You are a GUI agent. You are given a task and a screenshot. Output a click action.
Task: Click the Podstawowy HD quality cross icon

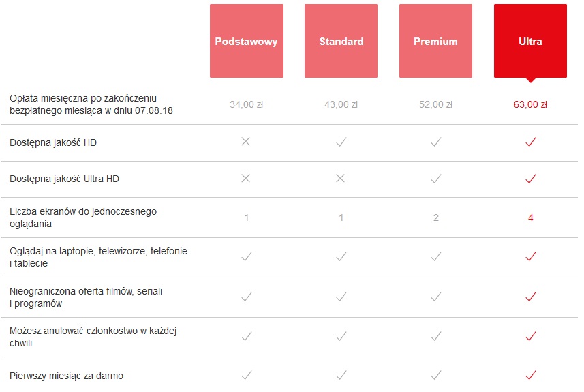[246, 142]
